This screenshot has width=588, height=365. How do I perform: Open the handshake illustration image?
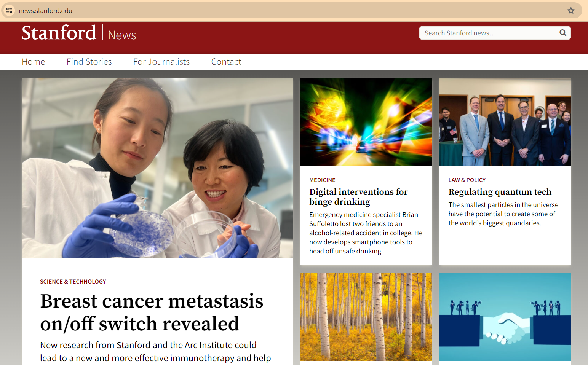505,317
